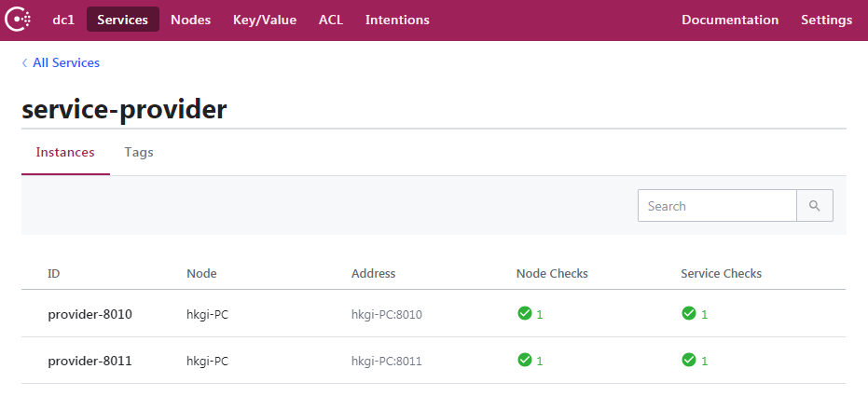Click provider-8011 node check green checkmark
The image size is (868, 410).
524,361
